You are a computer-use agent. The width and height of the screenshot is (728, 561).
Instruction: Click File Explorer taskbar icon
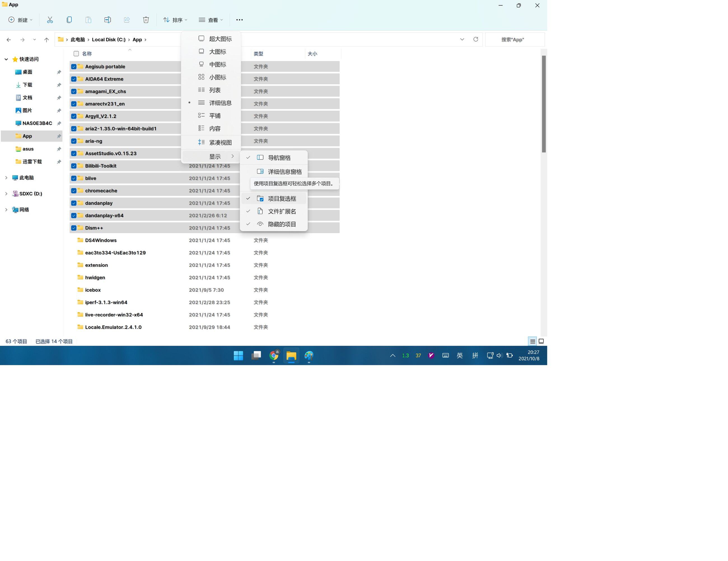pyautogui.click(x=291, y=356)
